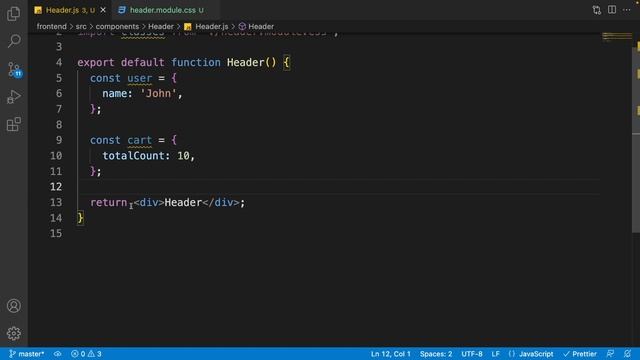640x360 pixels.
Task: Click UTF-8 encoding selector
Action: pos(472,354)
